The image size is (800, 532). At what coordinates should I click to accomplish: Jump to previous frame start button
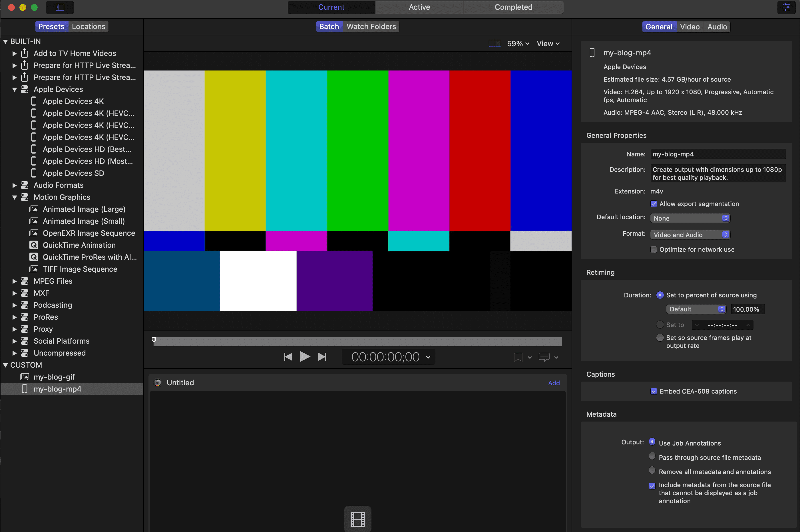288,357
